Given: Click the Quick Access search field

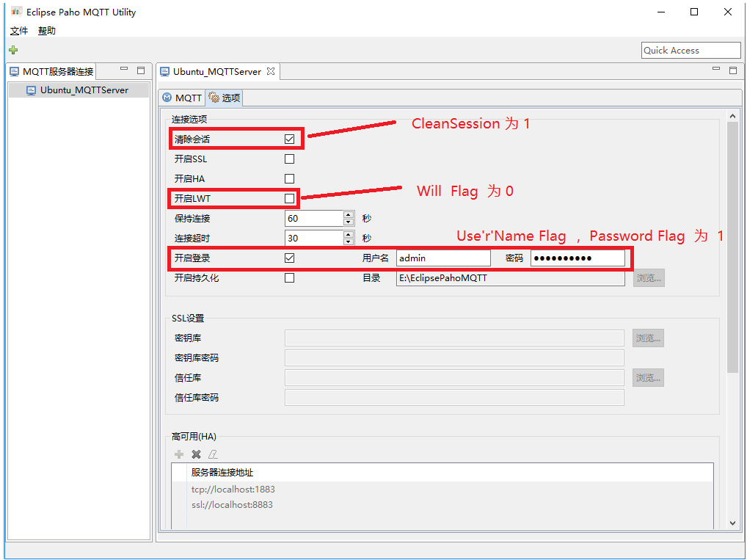Looking at the screenshot, I should [690, 50].
